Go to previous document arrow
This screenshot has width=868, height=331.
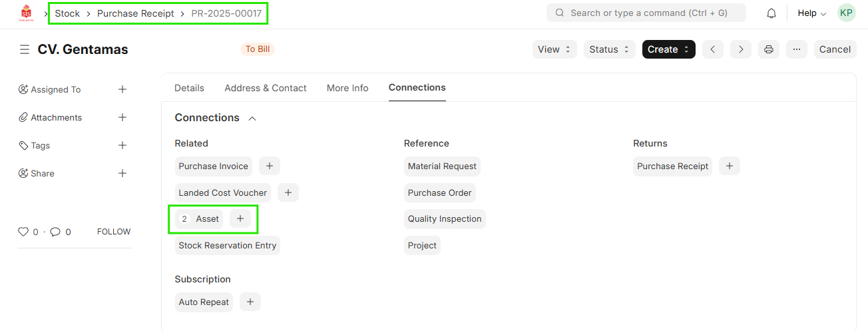tap(712, 49)
